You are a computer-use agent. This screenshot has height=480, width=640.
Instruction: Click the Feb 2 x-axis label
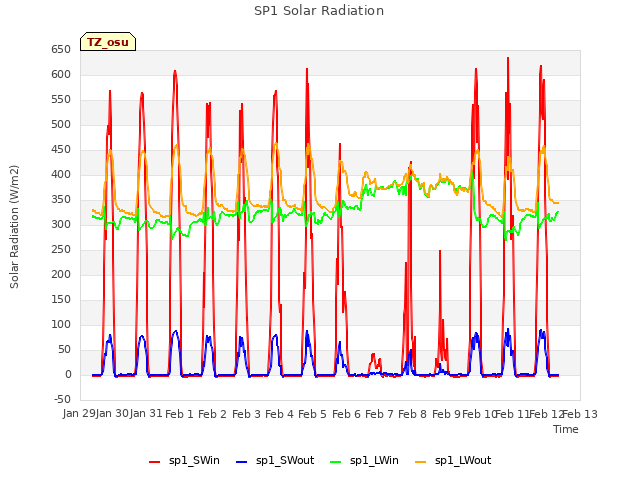tap(212, 414)
